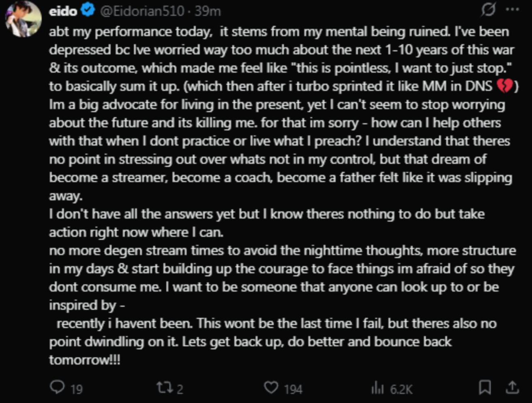
Task: Expand the three-dot more options menu
Action: click(x=513, y=10)
